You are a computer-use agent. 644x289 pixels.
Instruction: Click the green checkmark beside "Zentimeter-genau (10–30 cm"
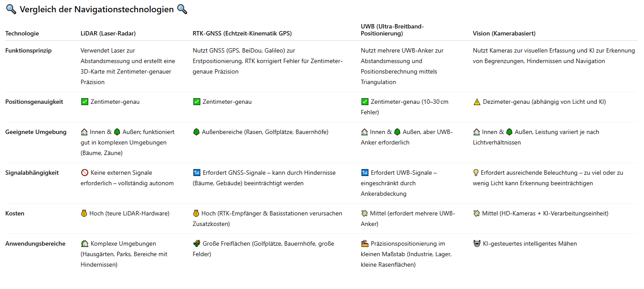(365, 102)
